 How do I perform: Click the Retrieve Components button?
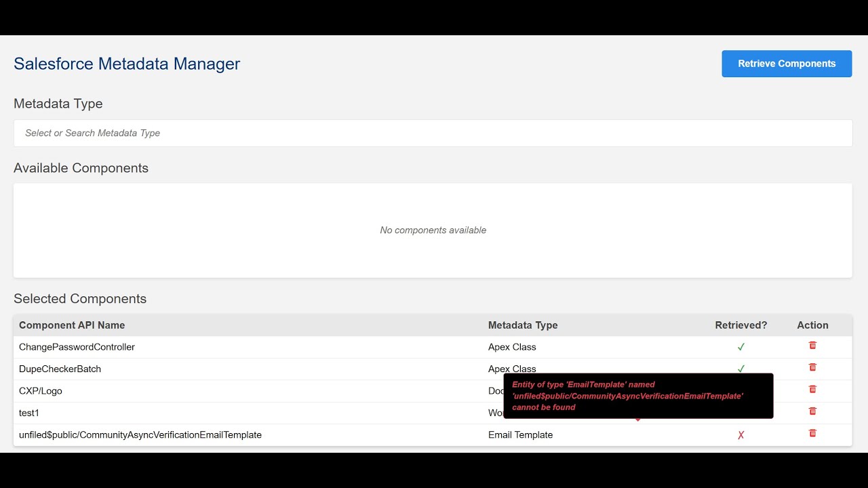(787, 64)
